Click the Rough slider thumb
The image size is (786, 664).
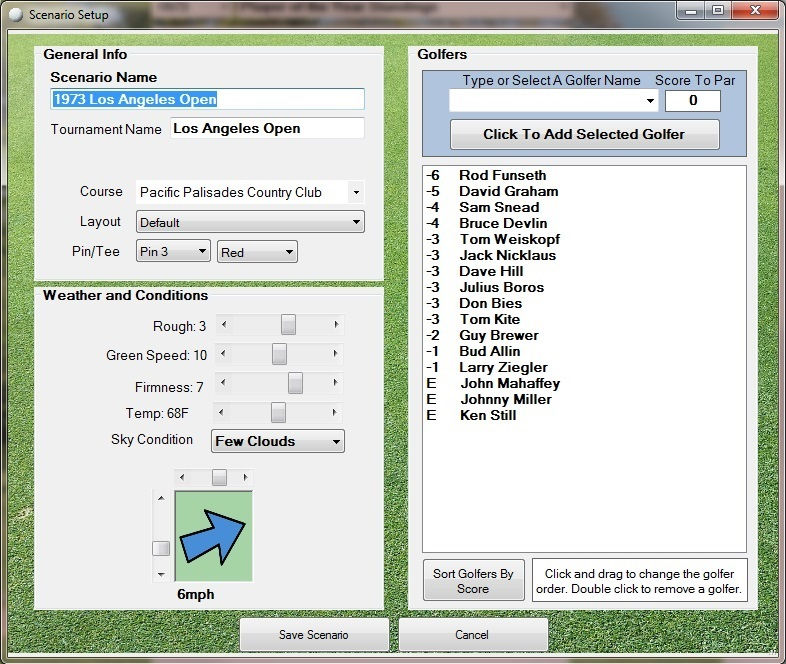point(288,325)
